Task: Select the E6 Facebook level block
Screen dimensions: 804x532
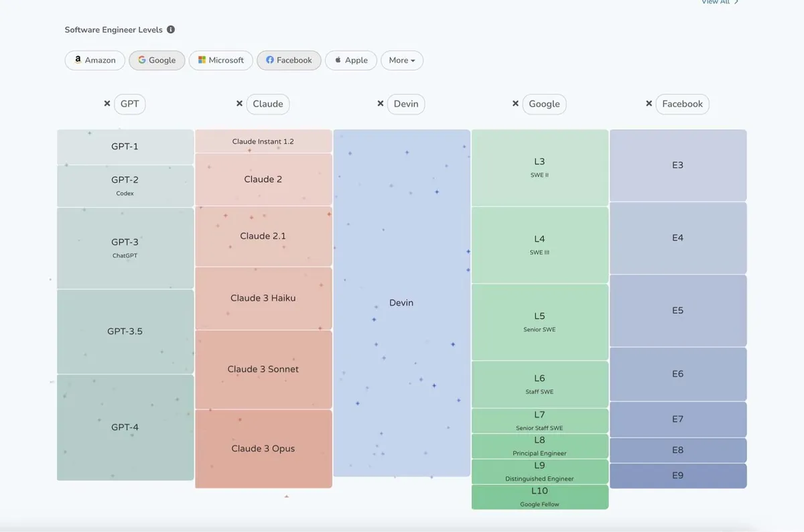Action: coord(677,374)
